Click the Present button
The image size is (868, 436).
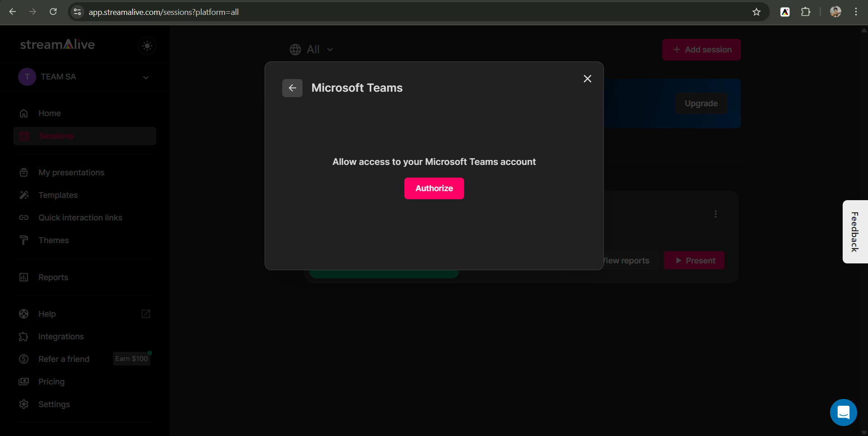(694, 261)
